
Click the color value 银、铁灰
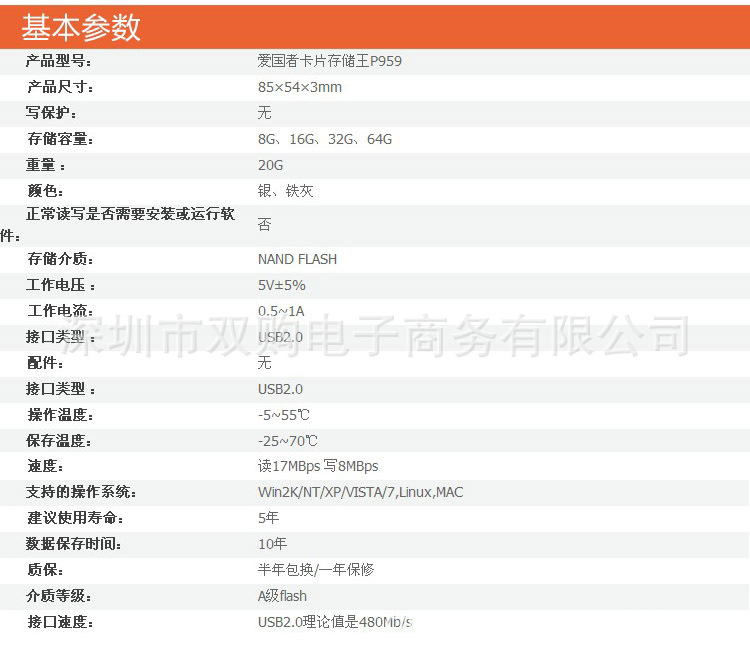click(x=286, y=191)
